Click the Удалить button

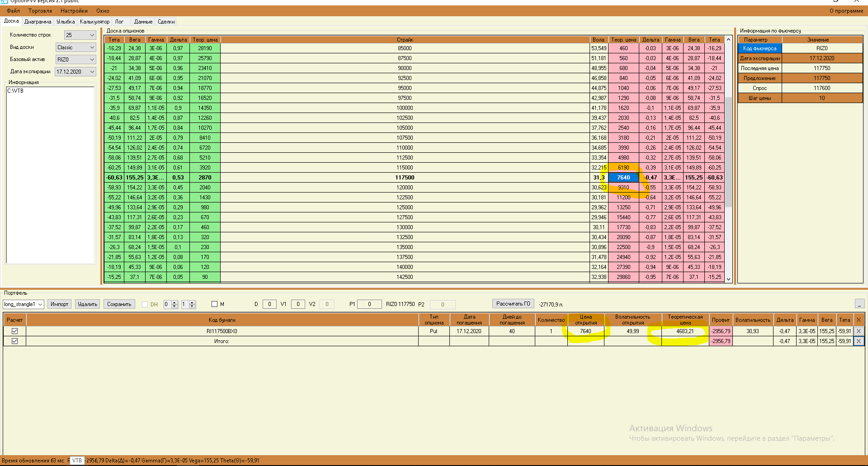(x=87, y=304)
